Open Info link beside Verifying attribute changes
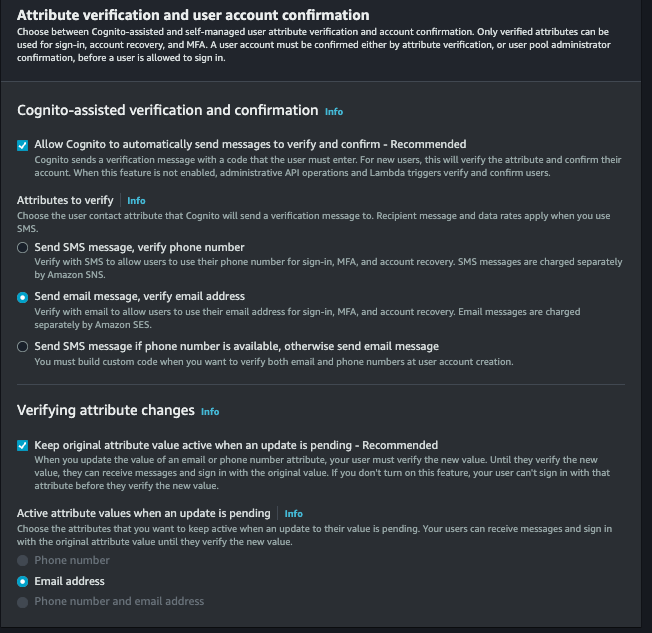This screenshot has width=652, height=633. point(210,411)
